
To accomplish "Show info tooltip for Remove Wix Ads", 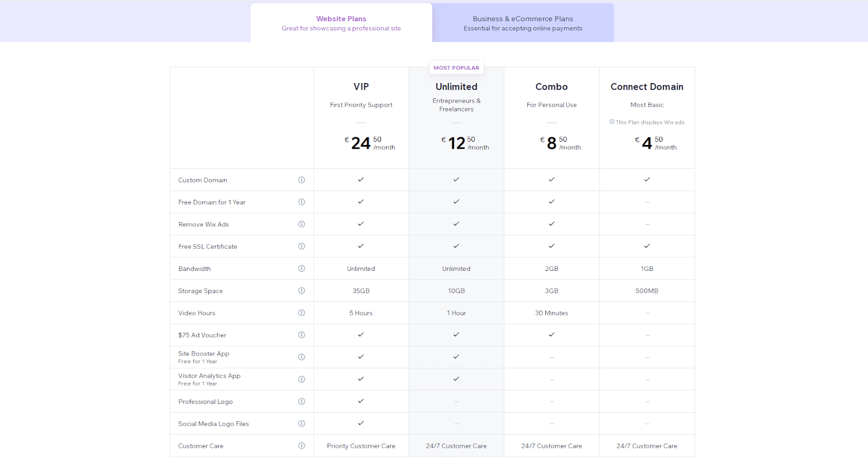I will [302, 224].
